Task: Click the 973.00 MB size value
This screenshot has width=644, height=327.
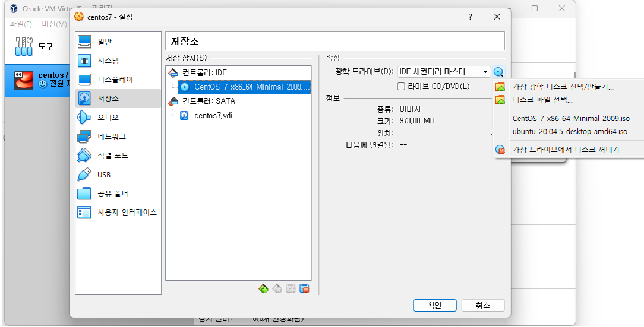Action: (417, 121)
